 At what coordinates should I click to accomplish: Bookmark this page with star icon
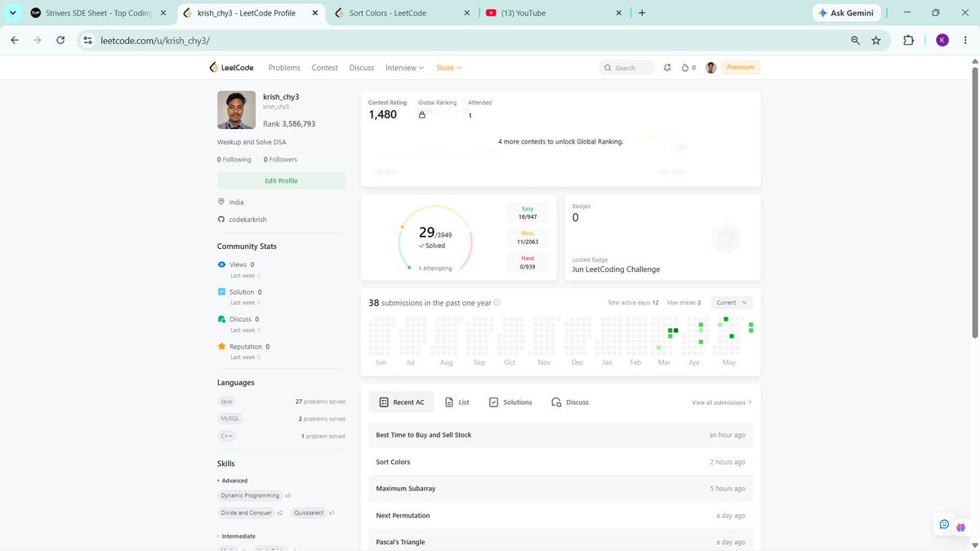coord(876,40)
